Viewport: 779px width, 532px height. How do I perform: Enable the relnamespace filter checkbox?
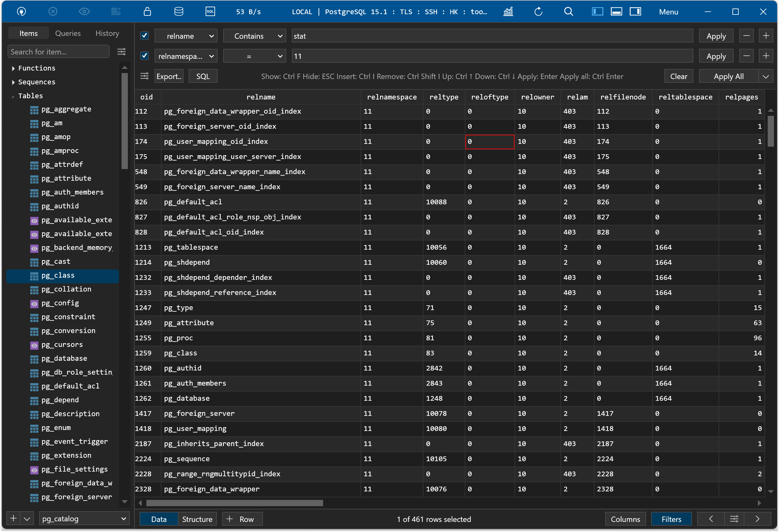144,56
